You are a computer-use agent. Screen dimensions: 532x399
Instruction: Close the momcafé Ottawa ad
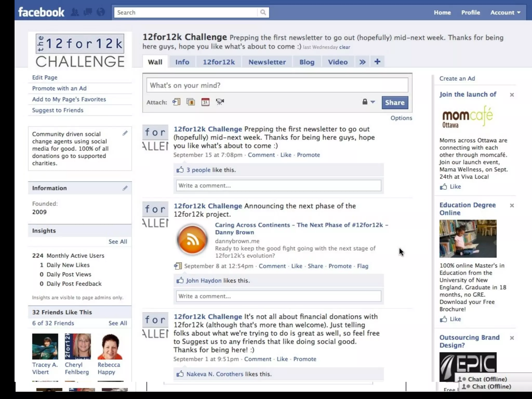click(512, 95)
